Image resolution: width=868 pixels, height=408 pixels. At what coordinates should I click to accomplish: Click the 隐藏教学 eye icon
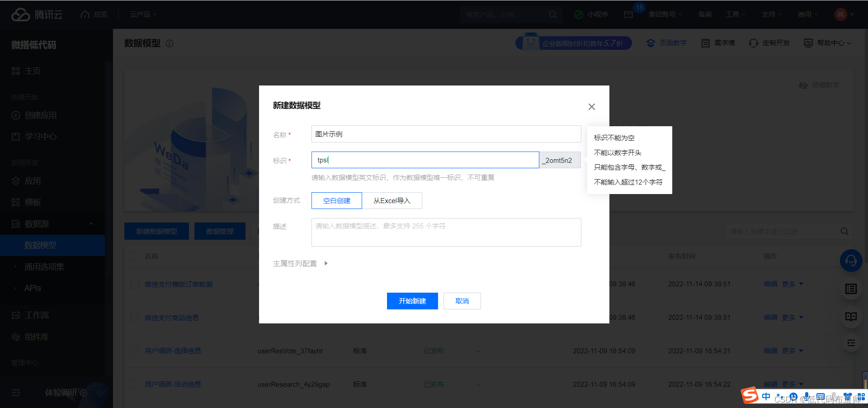click(803, 85)
